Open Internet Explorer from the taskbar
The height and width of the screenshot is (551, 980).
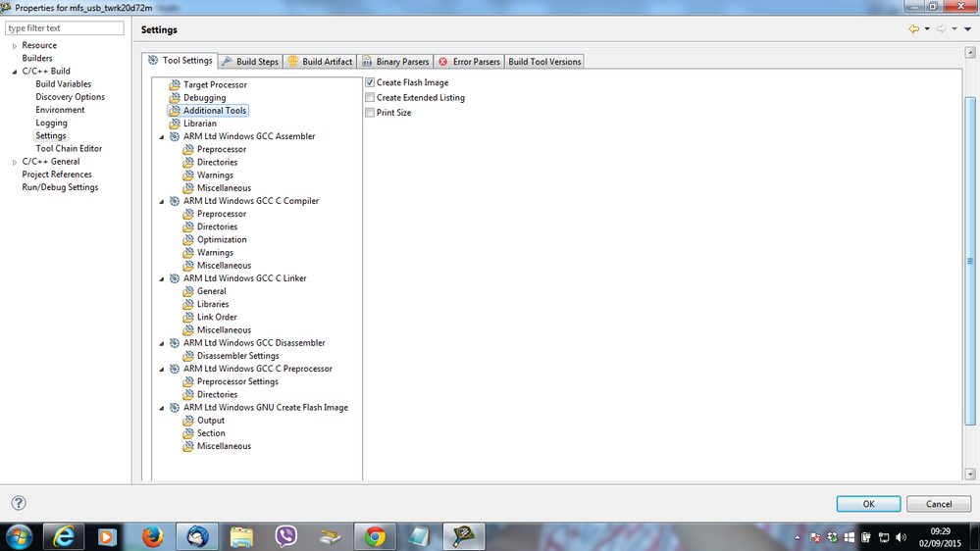coord(63,536)
